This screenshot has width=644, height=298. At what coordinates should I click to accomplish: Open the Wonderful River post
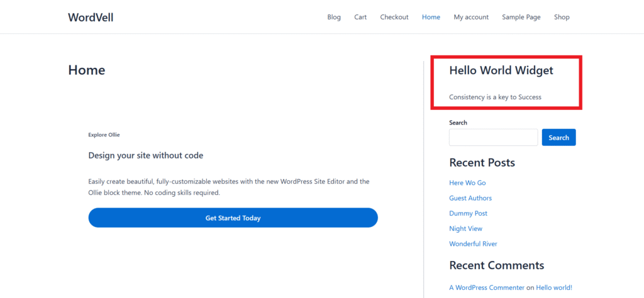pyautogui.click(x=473, y=244)
